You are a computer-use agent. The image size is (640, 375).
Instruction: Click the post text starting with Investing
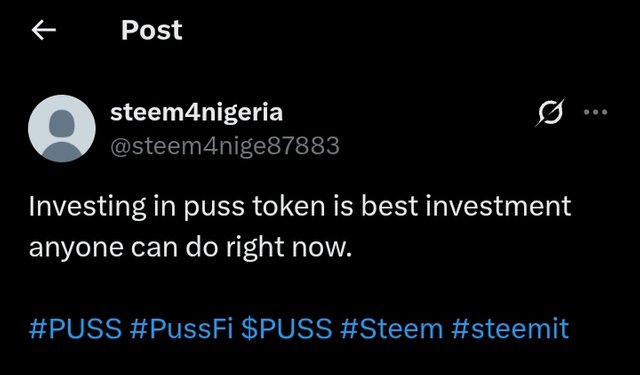[x=300, y=226]
